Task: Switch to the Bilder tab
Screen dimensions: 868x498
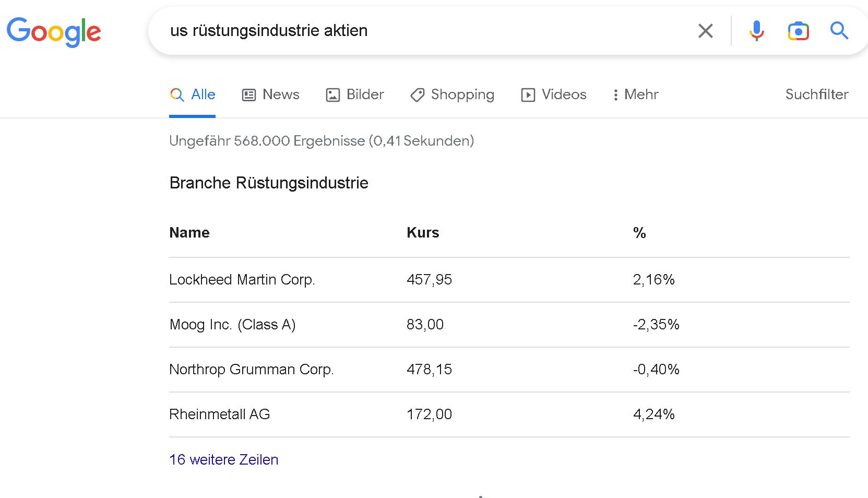Action: coord(355,94)
